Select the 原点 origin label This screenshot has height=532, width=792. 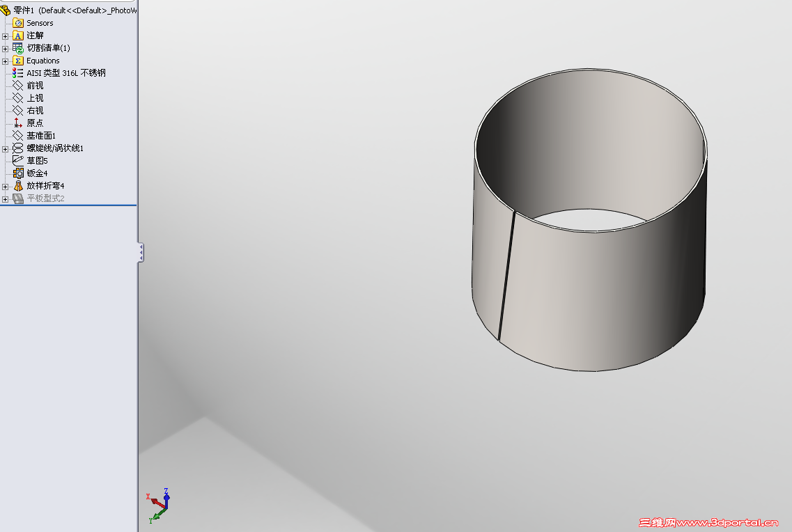pyautogui.click(x=35, y=123)
